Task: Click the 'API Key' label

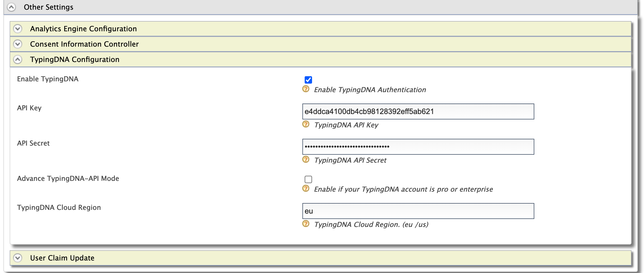Action: [29, 108]
